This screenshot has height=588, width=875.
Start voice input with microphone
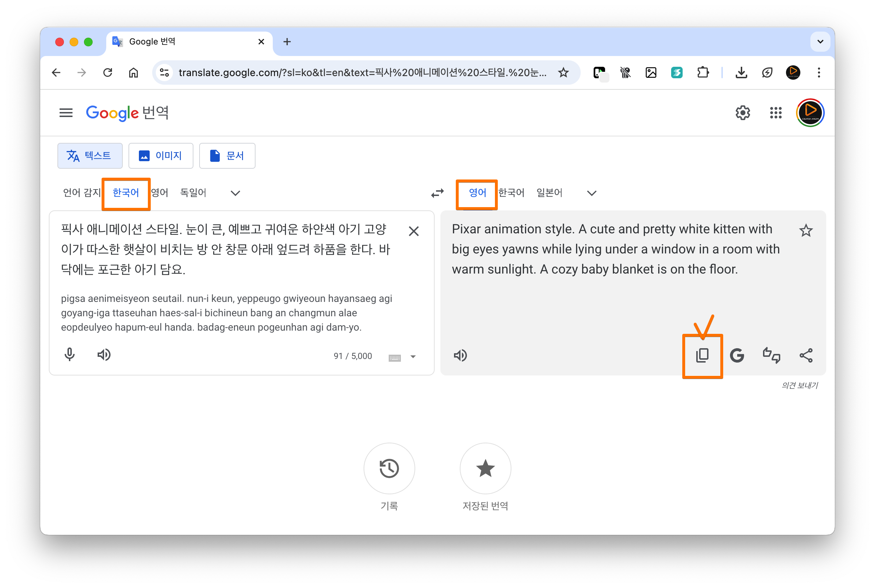tap(70, 355)
